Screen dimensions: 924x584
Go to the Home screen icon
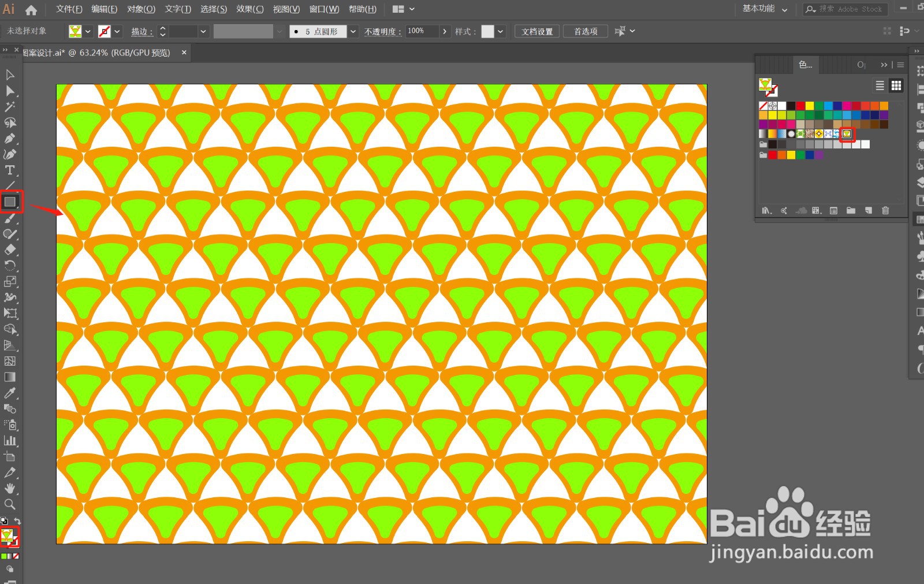pyautogui.click(x=31, y=10)
